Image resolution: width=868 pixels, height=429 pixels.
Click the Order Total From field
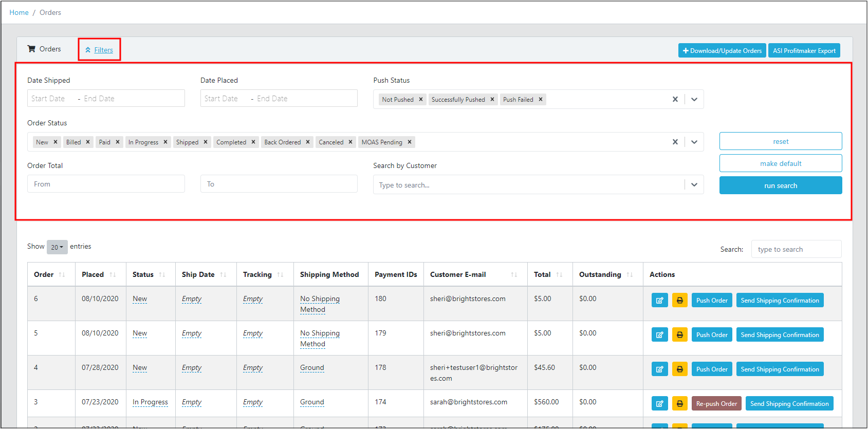(x=106, y=184)
